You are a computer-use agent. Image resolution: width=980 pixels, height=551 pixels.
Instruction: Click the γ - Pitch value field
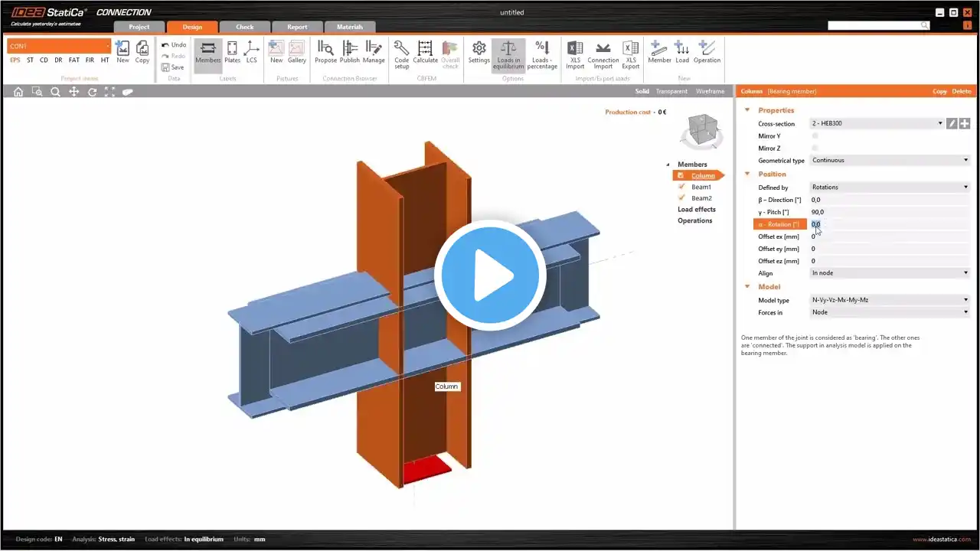tap(890, 212)
